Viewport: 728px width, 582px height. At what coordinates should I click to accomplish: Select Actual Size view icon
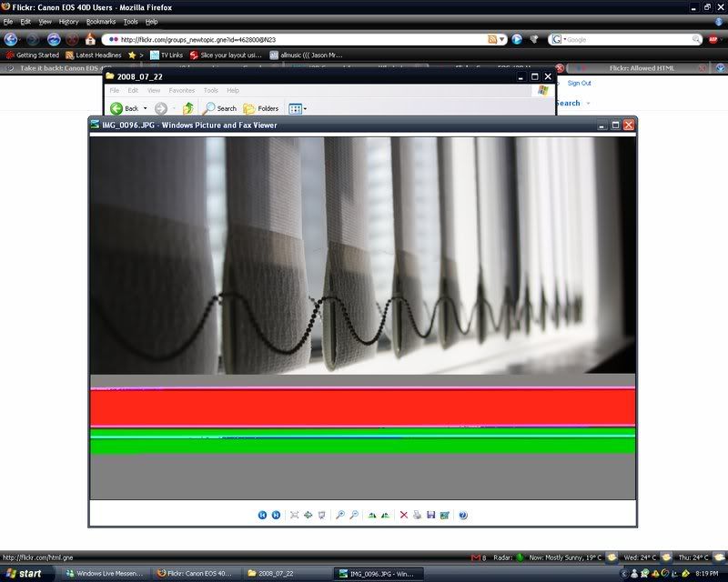tap(308, 515)
